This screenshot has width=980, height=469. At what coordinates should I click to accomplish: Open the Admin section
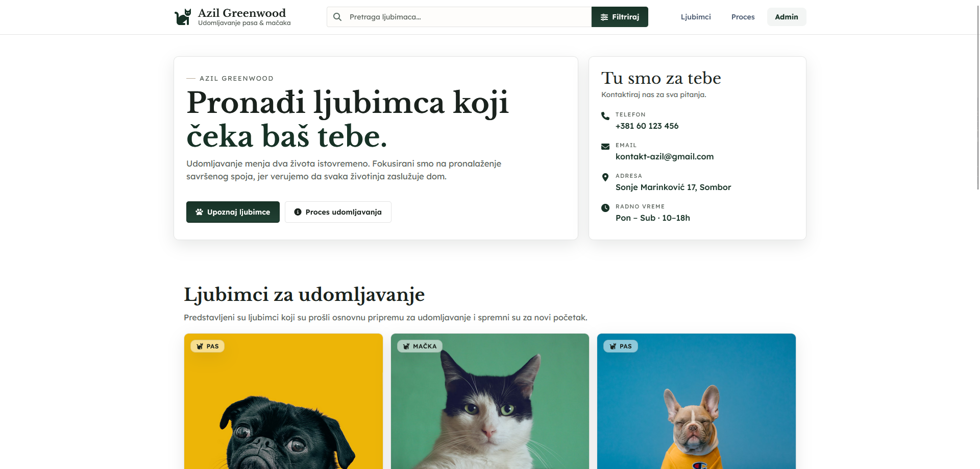click(x=787, y=17)
